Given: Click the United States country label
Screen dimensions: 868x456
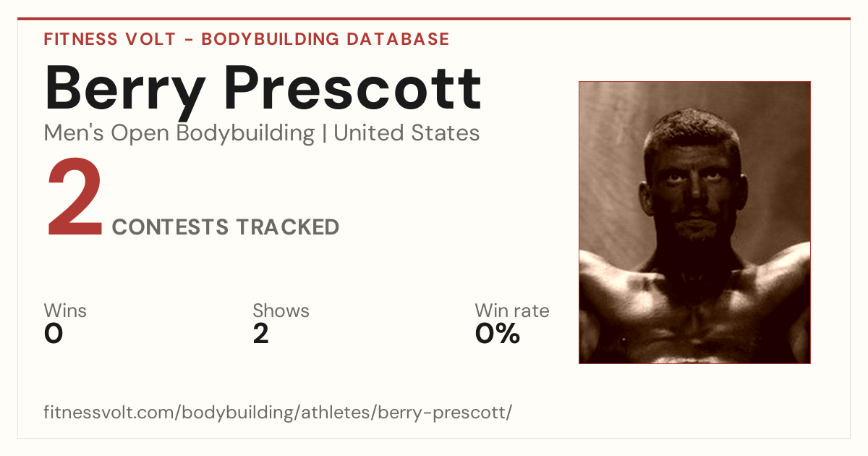Looking at the screenshot, I should pyautogui.click(x=407, y=133).
